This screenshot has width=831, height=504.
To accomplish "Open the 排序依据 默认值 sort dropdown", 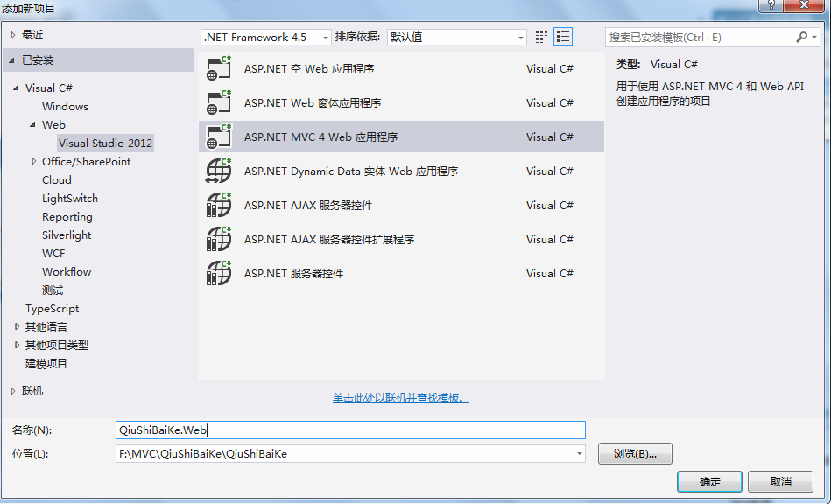I will (x=457, y=37).
